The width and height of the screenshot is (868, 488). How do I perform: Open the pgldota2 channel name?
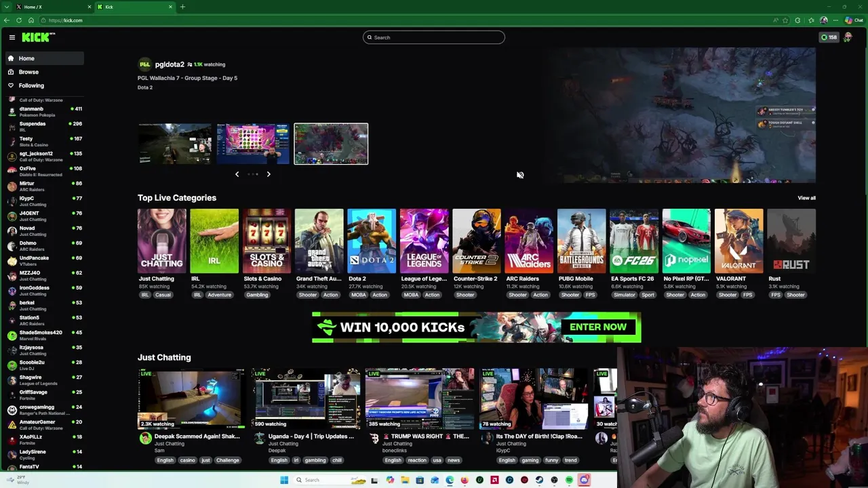coord(170,64)
